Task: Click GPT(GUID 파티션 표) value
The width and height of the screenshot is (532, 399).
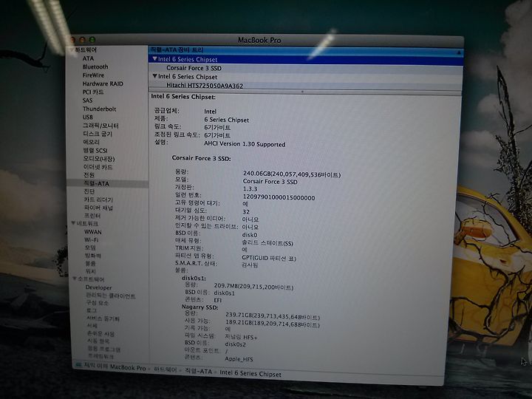Action: click(x=269, y=258)
